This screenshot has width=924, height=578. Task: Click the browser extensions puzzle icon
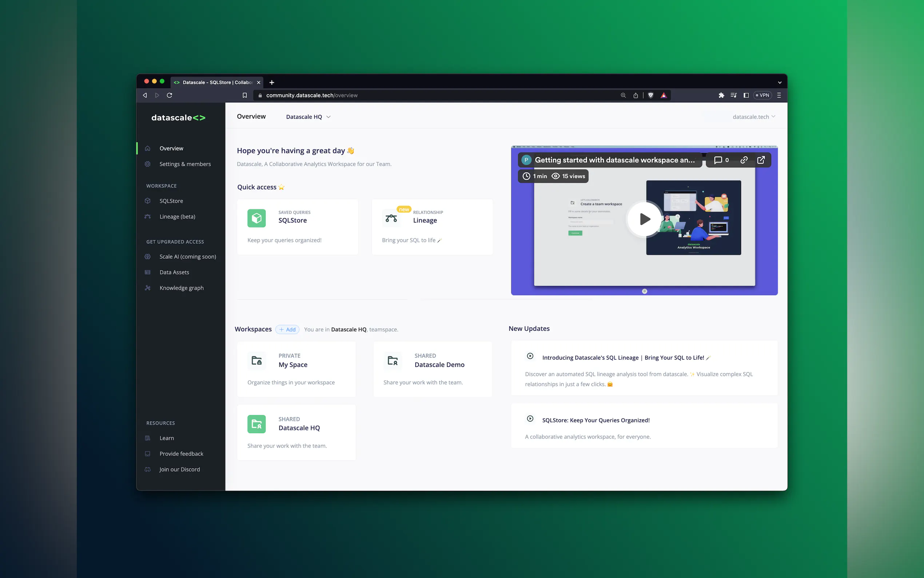pyautogui.click(x=721, y=95)
